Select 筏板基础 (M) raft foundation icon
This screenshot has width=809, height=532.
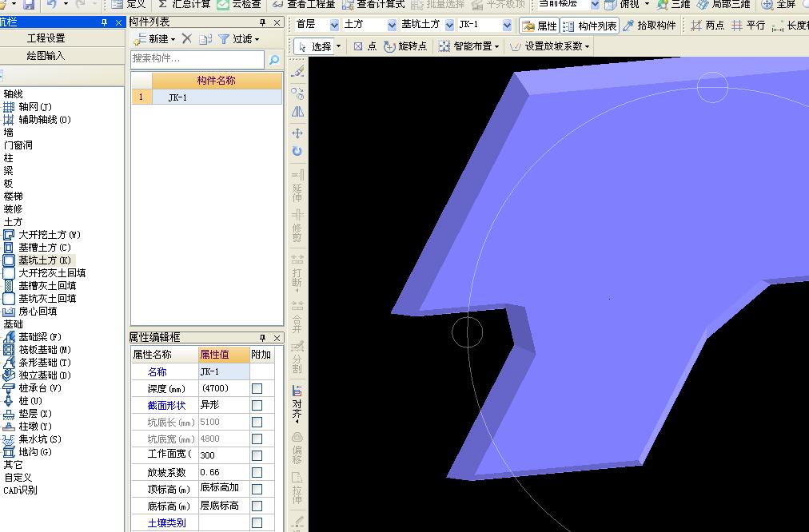point(9,350)
